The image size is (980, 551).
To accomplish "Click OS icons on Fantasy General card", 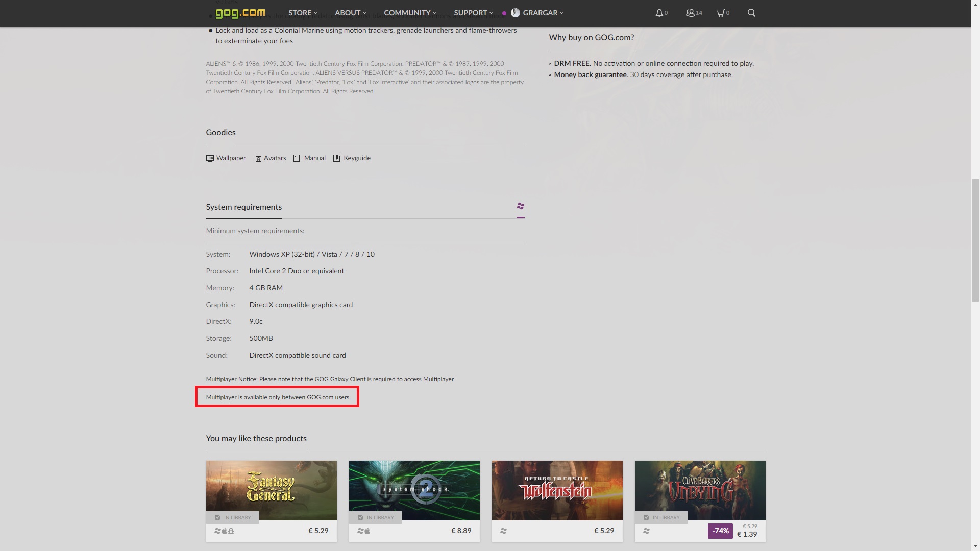I will [x=224, y=531].
